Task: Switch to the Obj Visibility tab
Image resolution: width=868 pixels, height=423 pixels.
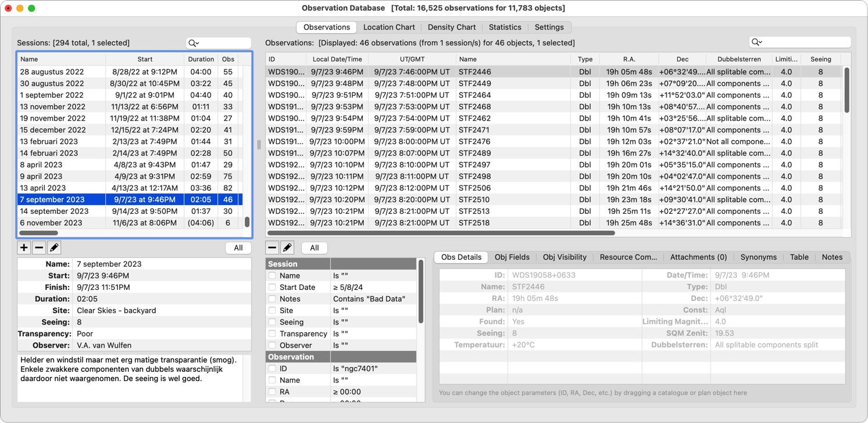Action: click(565, 257)
